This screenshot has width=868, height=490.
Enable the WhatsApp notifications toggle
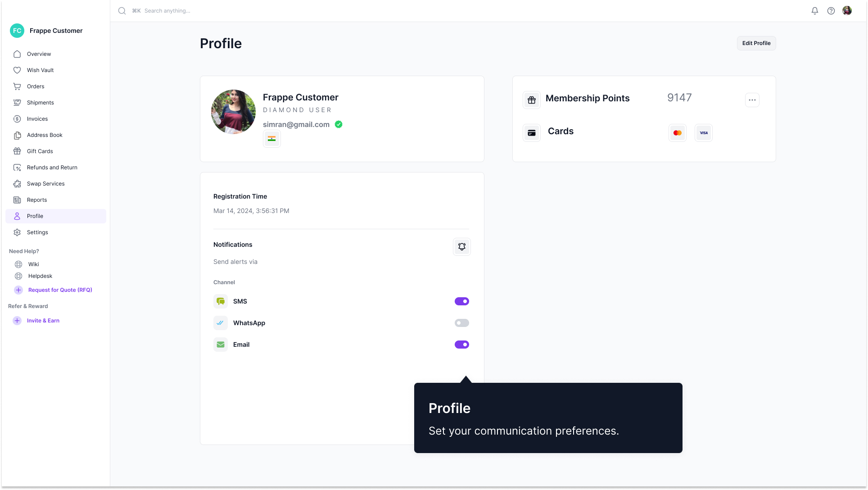[x=461, y=323]
